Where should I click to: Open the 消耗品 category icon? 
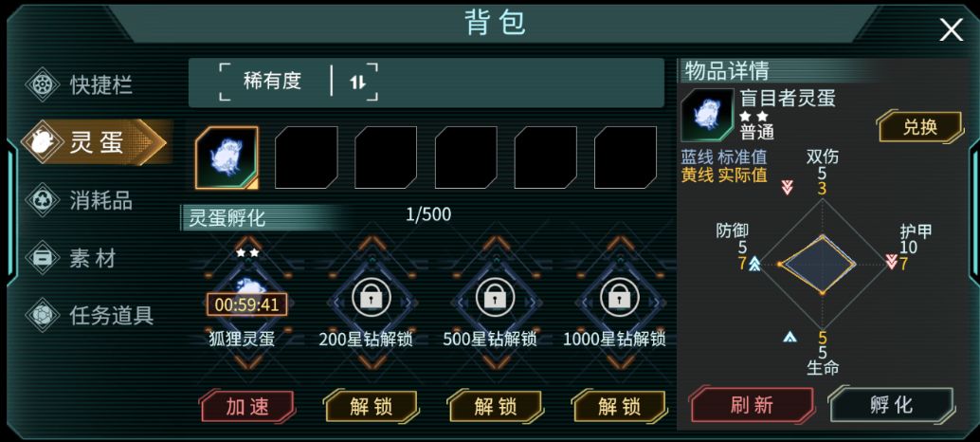click(x=43, y=200)
